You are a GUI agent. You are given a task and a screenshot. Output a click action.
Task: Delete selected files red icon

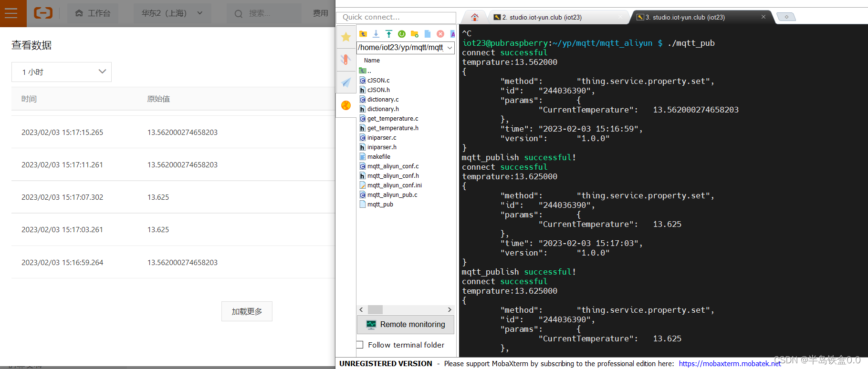pyautogui.click(x=440, y=34)
